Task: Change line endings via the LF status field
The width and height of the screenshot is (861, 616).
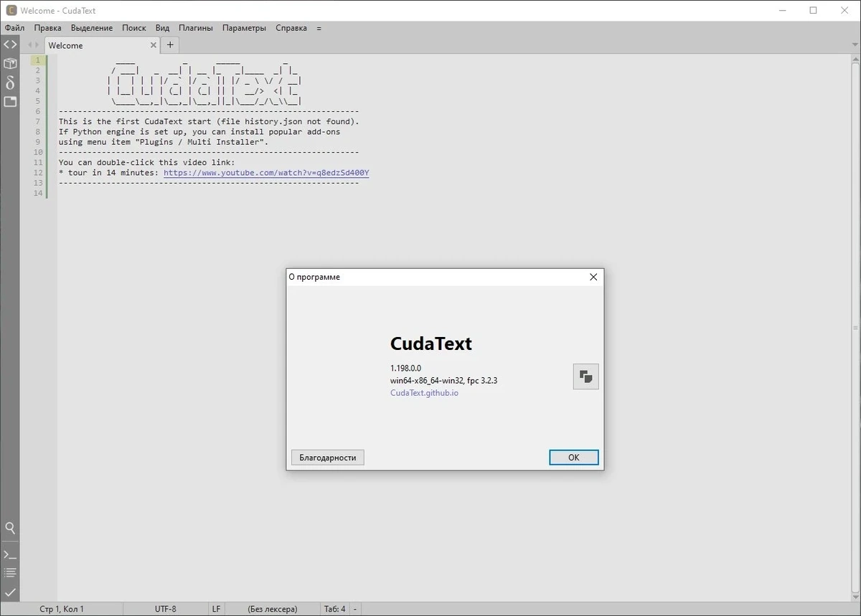Action: (x=216, y=609)
